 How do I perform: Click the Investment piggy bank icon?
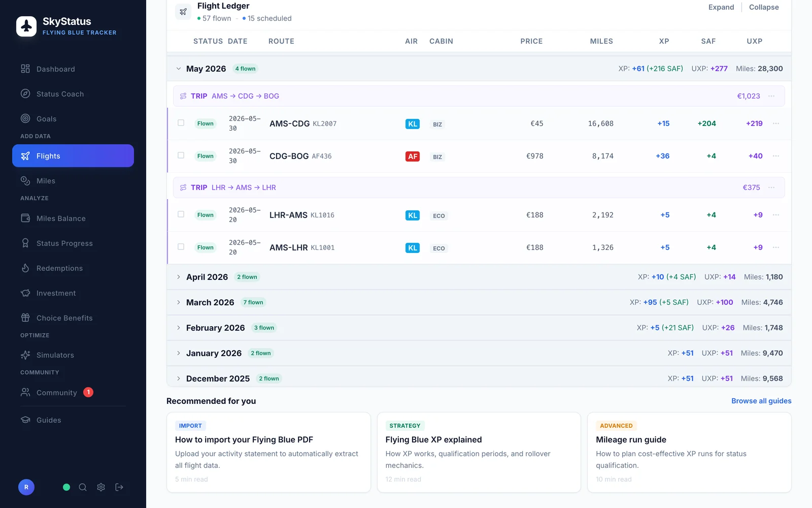(25, 293)
